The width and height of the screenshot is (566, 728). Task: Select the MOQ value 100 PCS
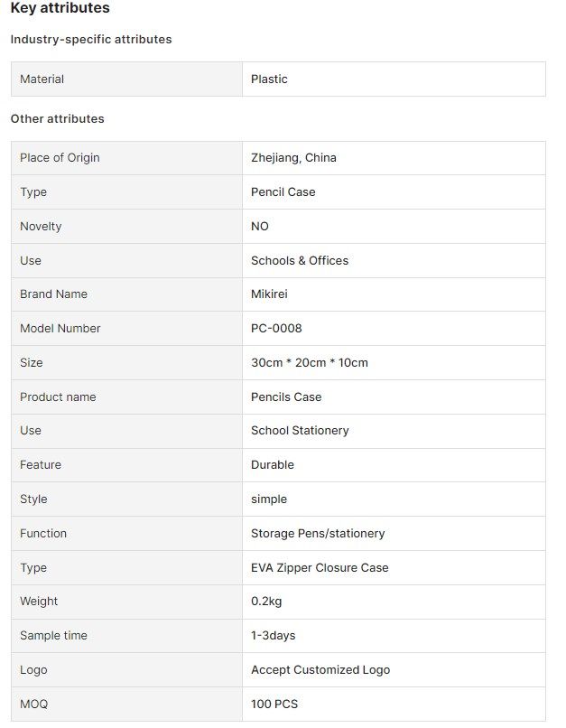click(274, 705)
